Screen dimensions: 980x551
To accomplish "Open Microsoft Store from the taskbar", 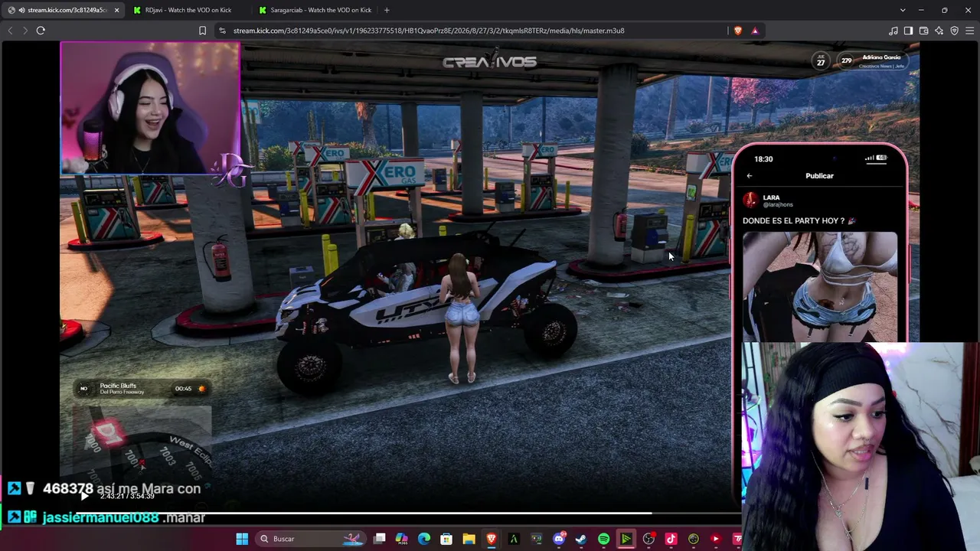I will pyautogui.click(x=446, y=539).
